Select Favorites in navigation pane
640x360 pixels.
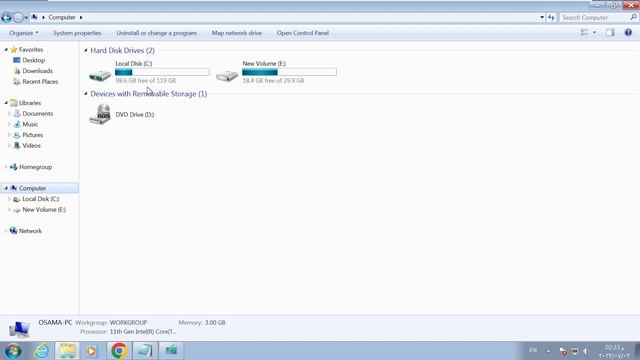[31, 49]
